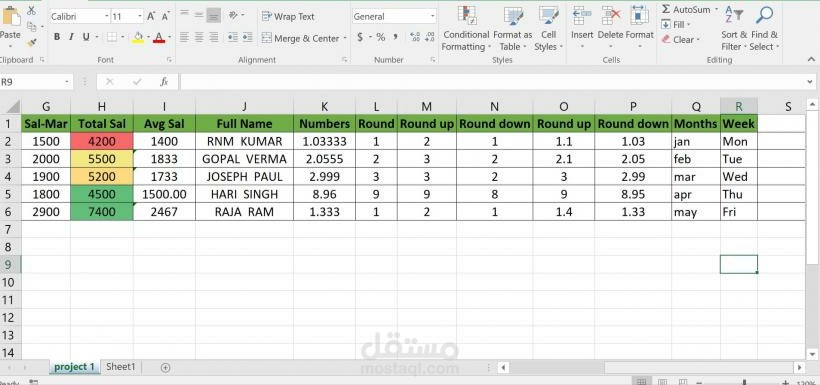Click the Copy icon in Clipboard group
This screenshot has width=820, height=385.
click(31, 26)
